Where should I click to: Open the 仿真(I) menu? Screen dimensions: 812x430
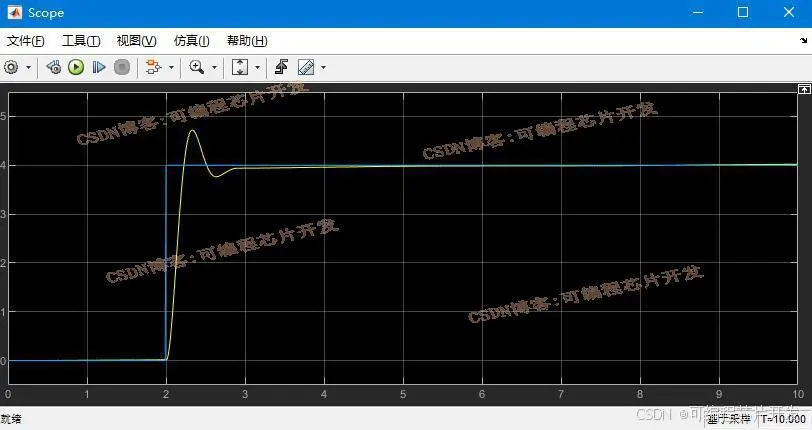pos(192,41)
